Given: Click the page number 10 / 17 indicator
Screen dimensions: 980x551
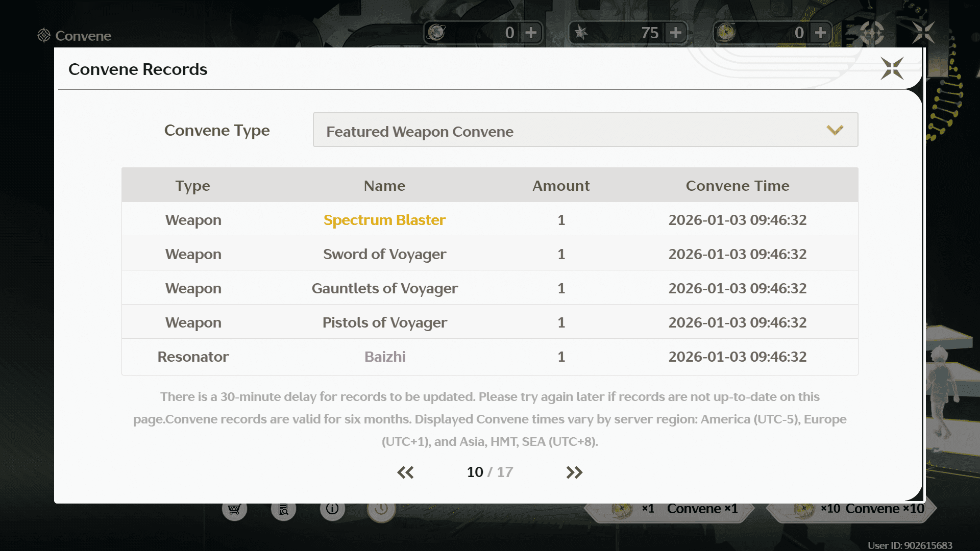Looking at the screenshot, I should click(x=489, y=472).
